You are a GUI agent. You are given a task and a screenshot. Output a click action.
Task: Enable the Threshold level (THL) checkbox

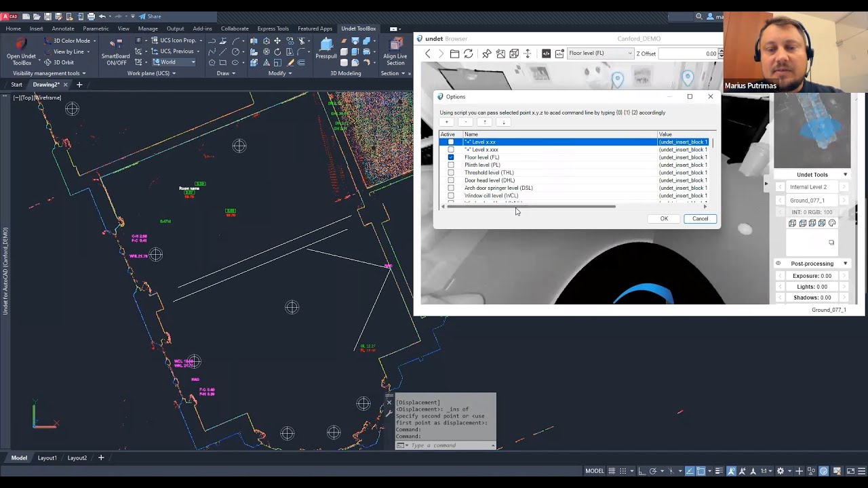[451, 173]
